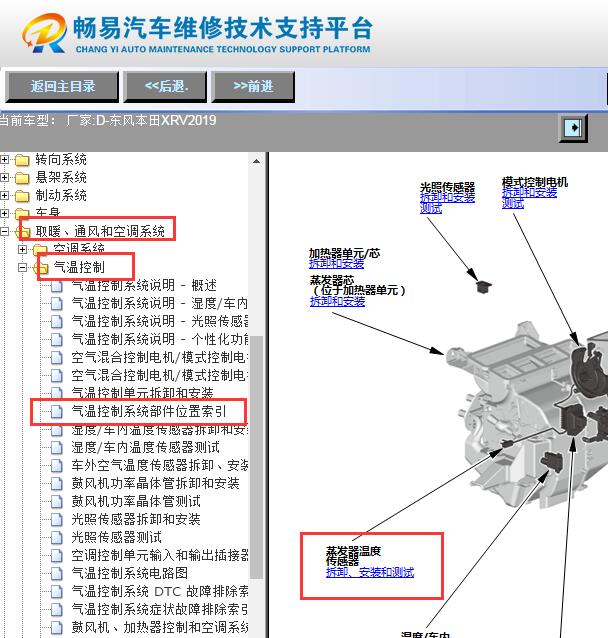Open 气温控制系统 DTC 故障排除 document
The image size is (608, 638).
point(159,591)
